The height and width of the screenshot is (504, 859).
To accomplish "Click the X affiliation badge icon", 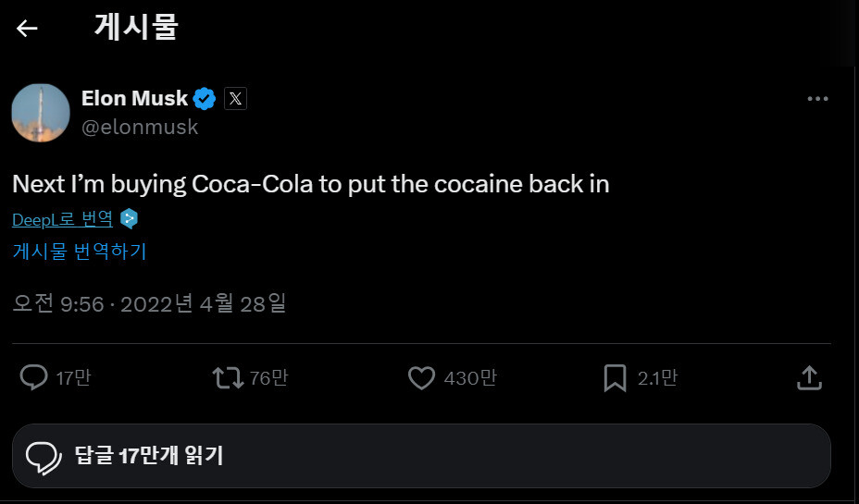I will (235, 98).
